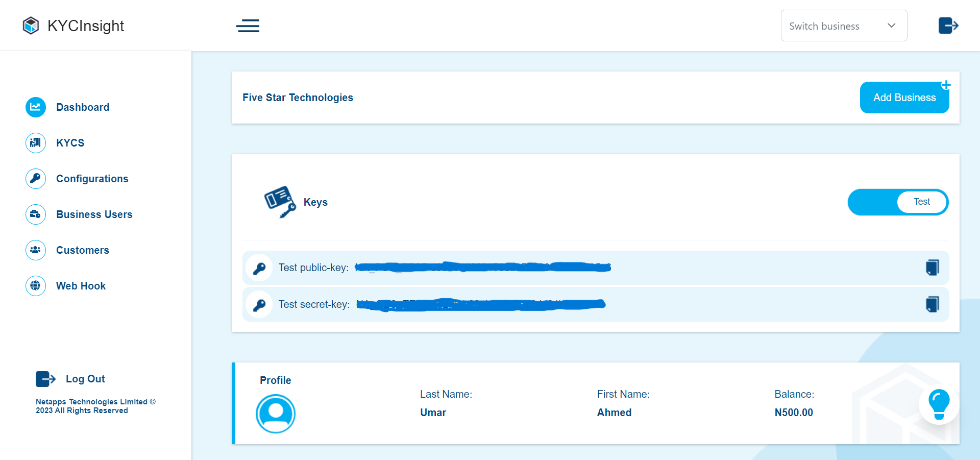Viewport: 980px width, 460px height.
Task: Click the First Name label
Action: (623, 394)
